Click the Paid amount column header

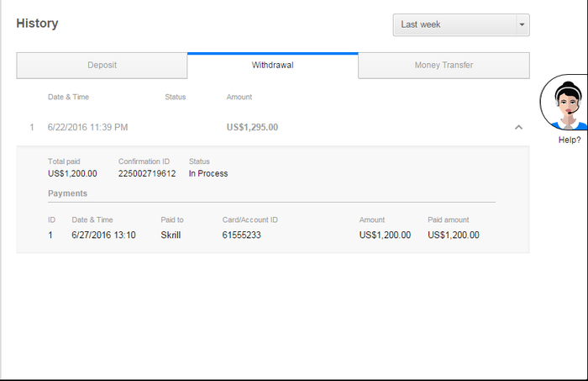(449, 220)
